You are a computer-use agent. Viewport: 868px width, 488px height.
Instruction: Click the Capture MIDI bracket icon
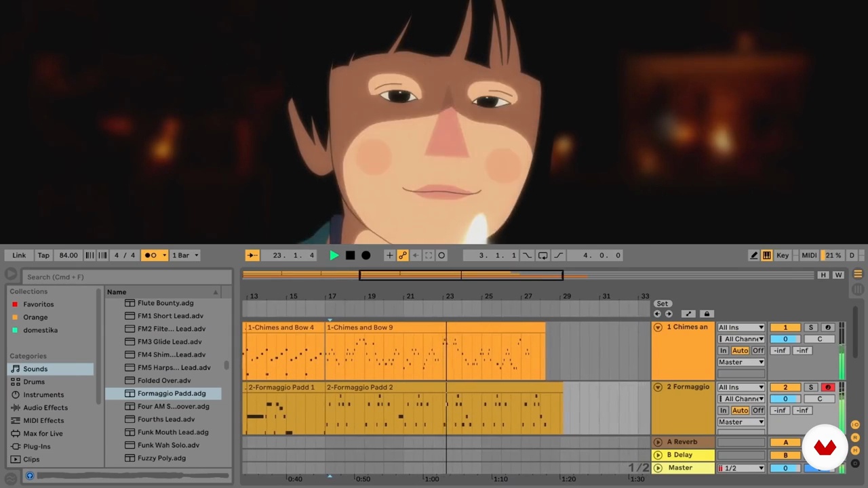pos(429,256)
